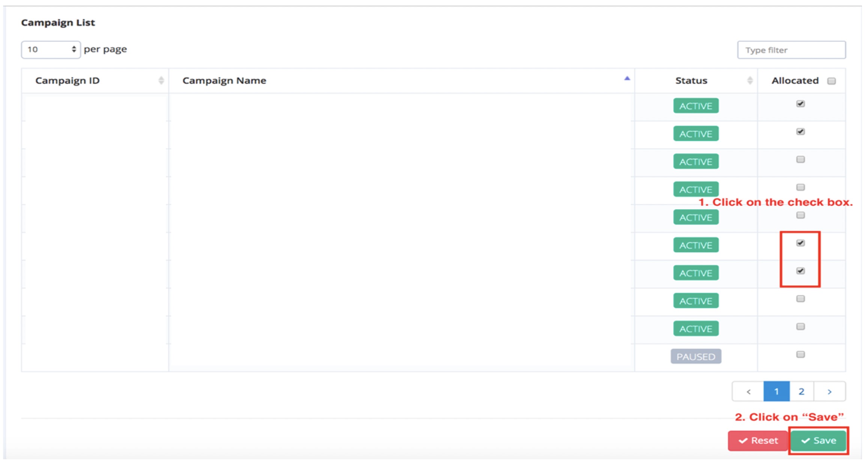The width and height of the screenshot is (868, 463).
Task: Select page 2 in pagination
Action: [801, 391]
